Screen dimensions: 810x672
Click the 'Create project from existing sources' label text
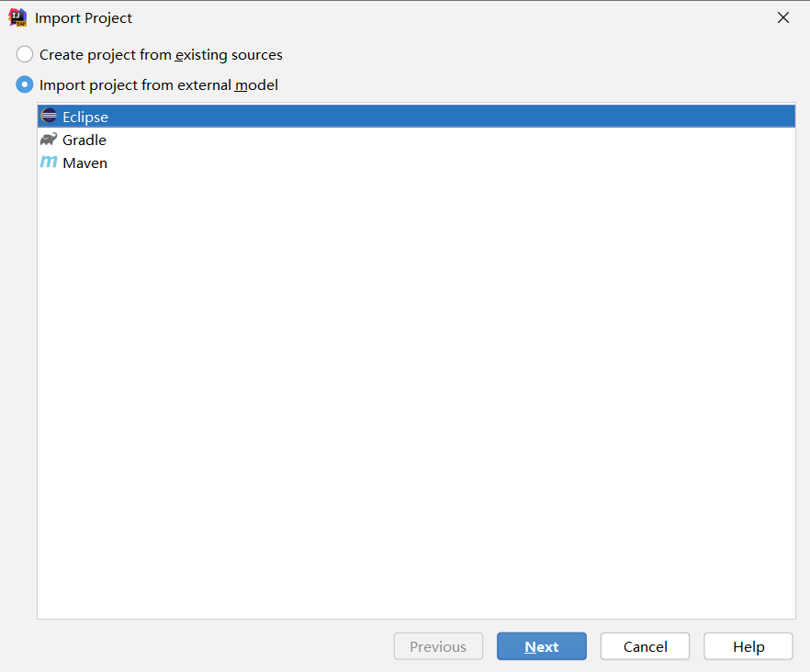tap(161, 55)
